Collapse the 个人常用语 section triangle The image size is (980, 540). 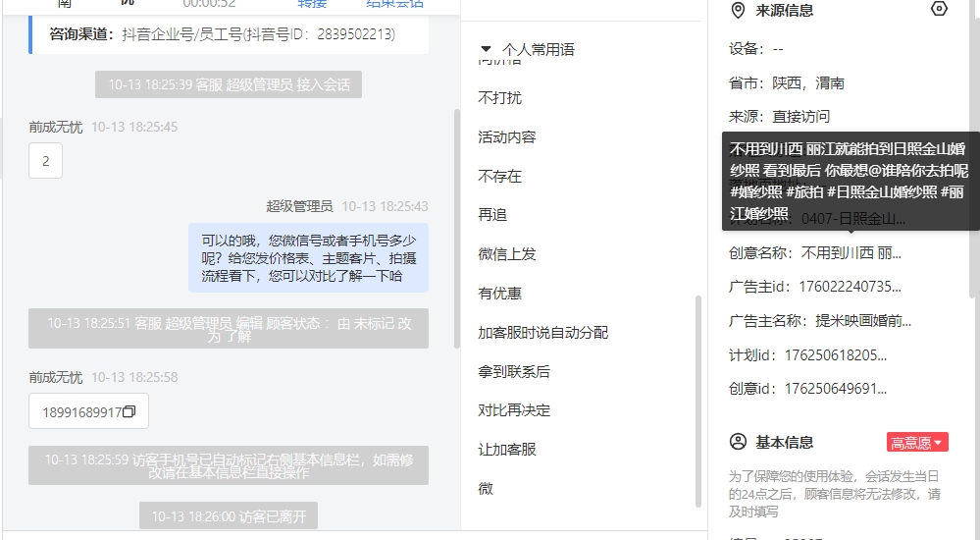[486, 49]
